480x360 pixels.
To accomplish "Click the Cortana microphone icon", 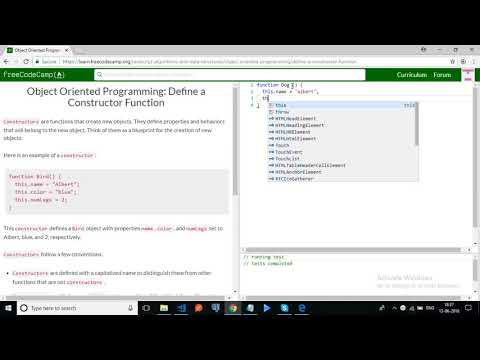I will coord(130,308).
